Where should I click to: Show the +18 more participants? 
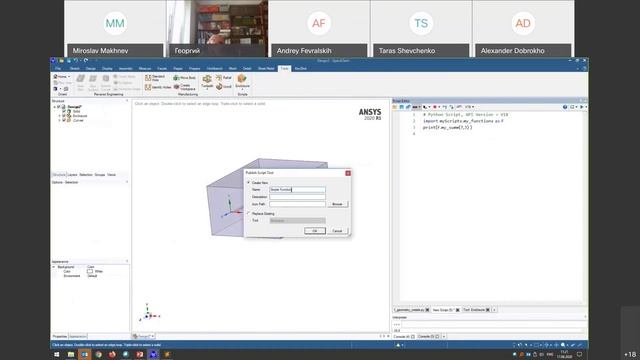click(630, 354)
